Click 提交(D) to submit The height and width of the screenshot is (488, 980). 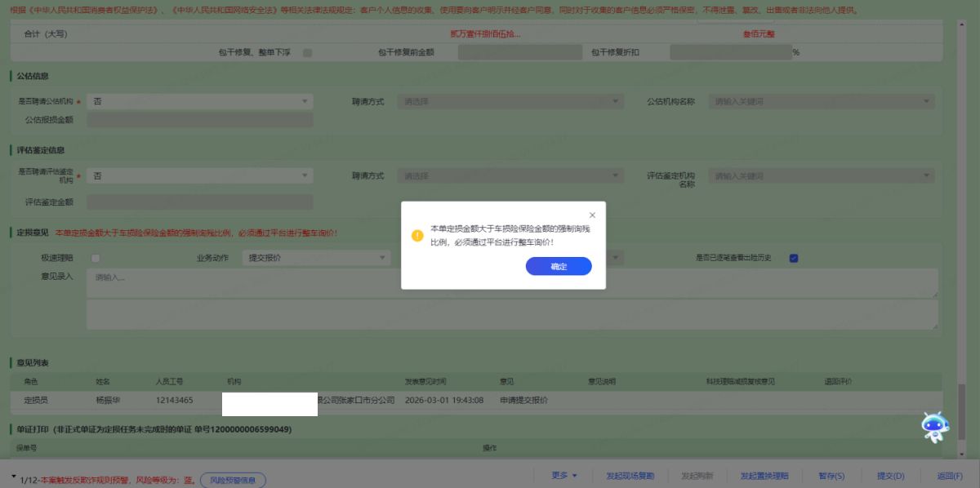click(890, 476)
